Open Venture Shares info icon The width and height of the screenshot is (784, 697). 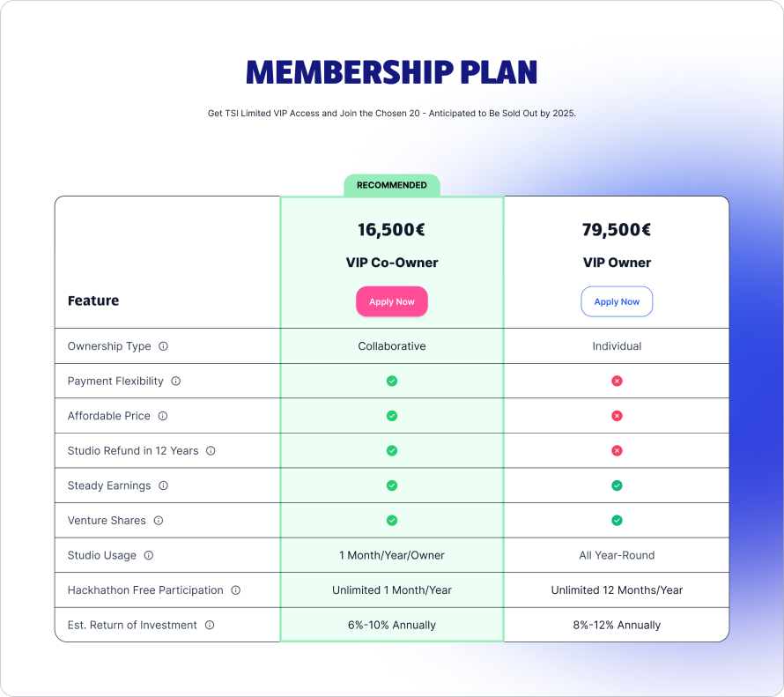[x=159, y=521]
